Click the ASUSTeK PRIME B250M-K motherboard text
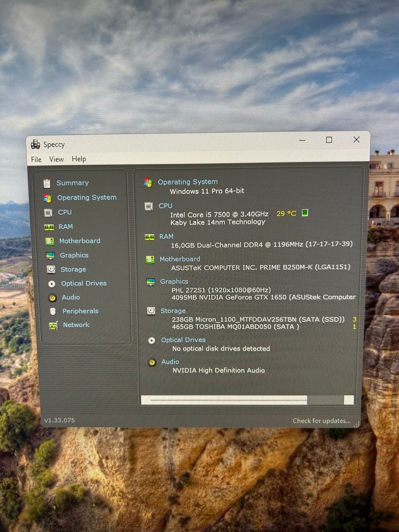The height and width of the screenshot is (532, 399). coord(261,267)
